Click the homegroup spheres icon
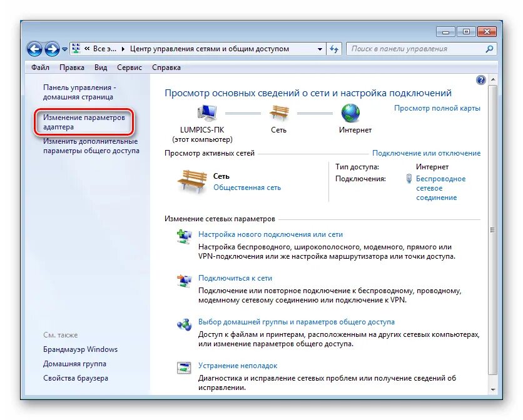This screenshot has width=523, height=420. 184,324
